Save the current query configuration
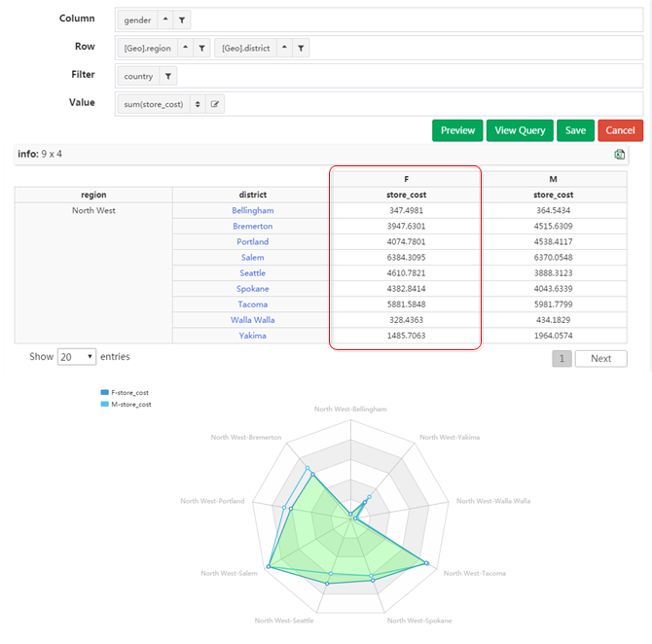This screenshot has height=644, width=652. 575,130
